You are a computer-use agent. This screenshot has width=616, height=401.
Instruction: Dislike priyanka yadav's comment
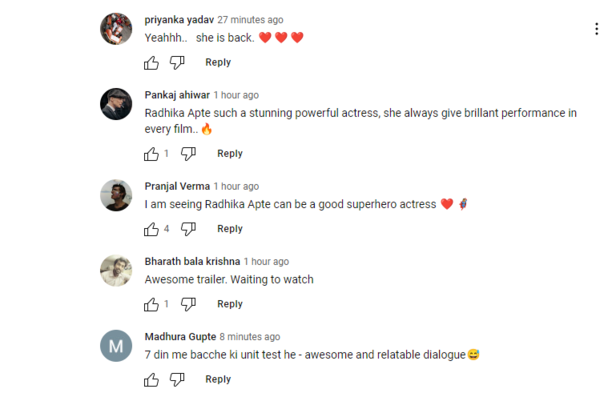pyautogui.click(x=177, y=63)
